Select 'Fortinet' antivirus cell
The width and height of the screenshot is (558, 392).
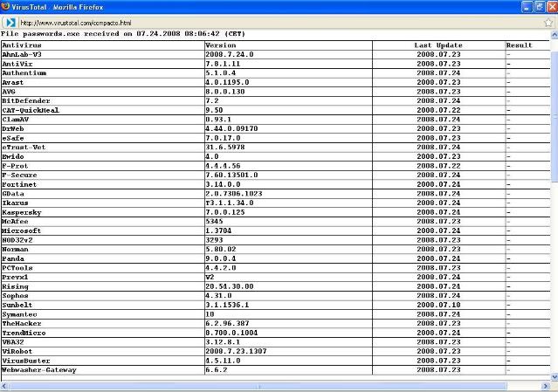(103, 184)
